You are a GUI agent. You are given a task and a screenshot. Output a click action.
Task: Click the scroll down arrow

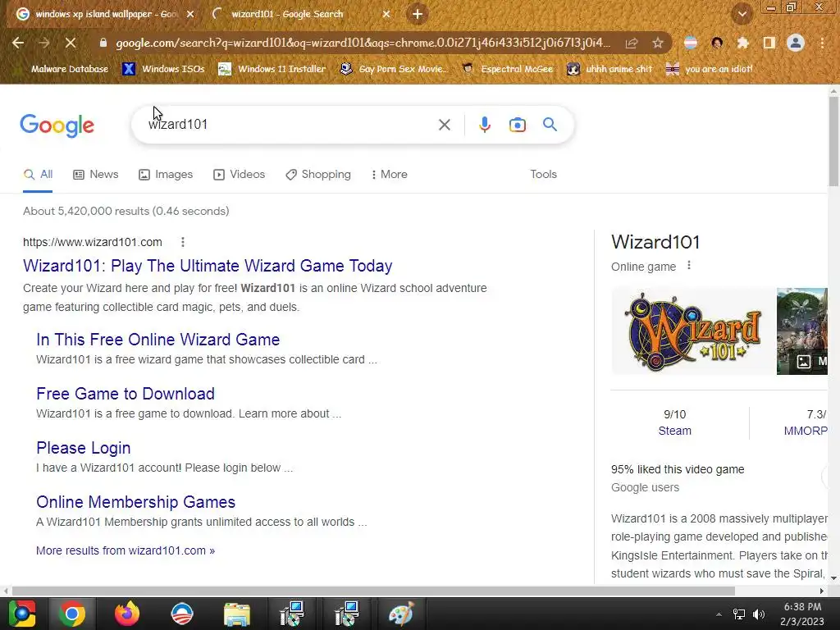click(833, 578)
